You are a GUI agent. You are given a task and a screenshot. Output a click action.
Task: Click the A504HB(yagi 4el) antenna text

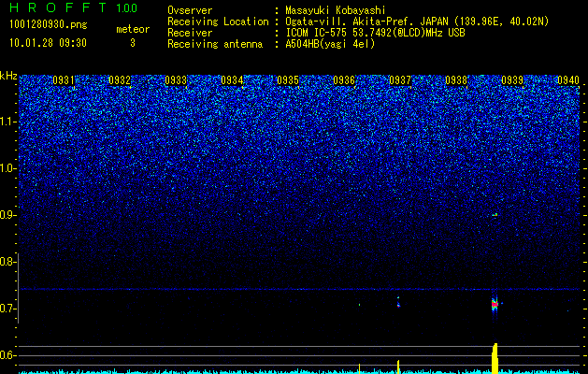tap(330, 44)
